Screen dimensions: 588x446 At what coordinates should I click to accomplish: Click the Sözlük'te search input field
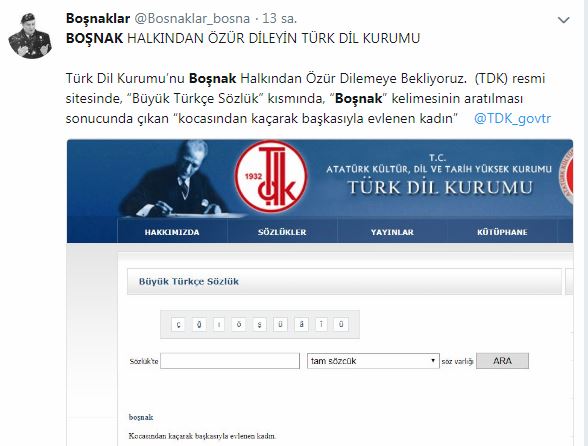point(230,361)
